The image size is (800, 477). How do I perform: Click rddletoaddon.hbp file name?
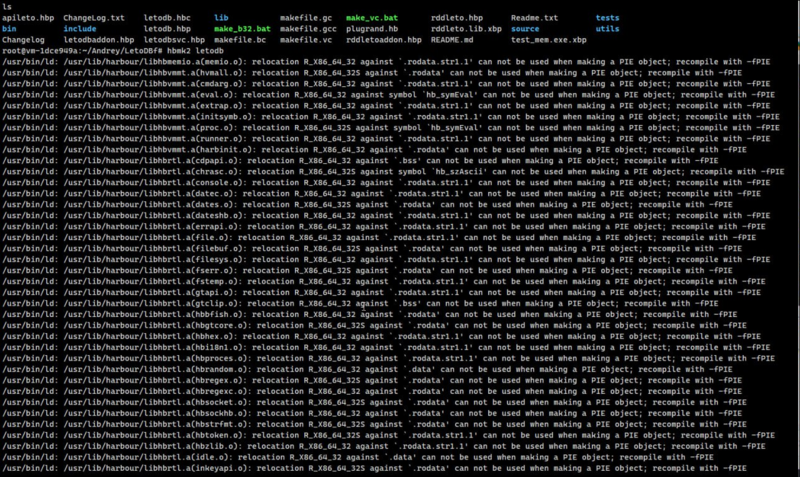(x=384, y=40)
